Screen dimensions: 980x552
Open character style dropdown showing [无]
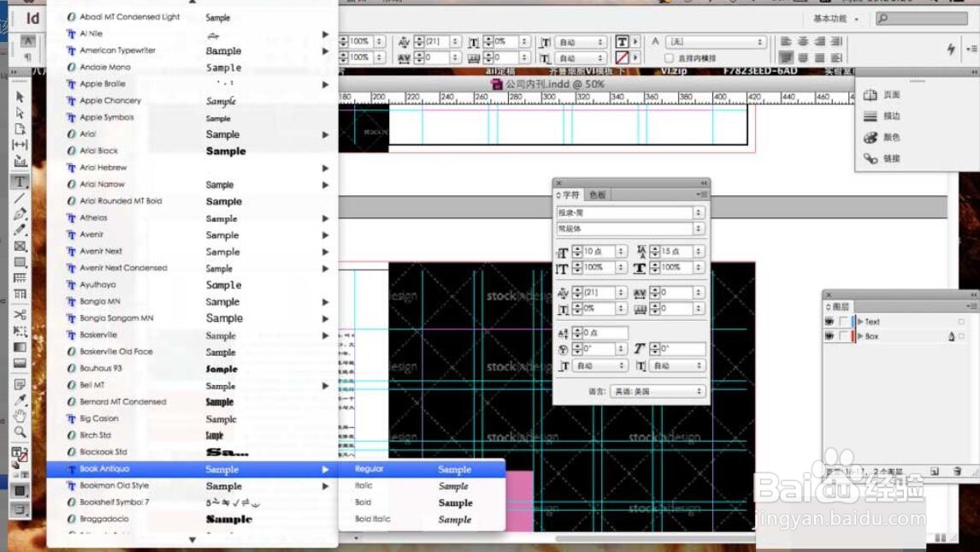[716, 42]
